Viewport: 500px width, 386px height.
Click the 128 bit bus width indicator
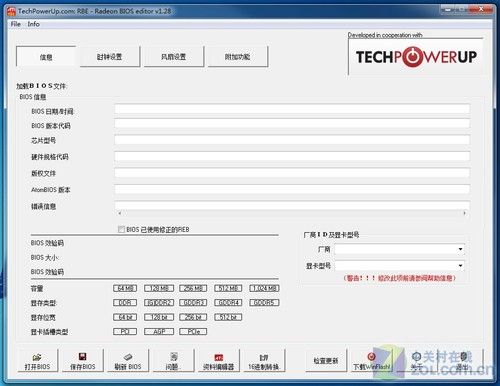point(159,317)
